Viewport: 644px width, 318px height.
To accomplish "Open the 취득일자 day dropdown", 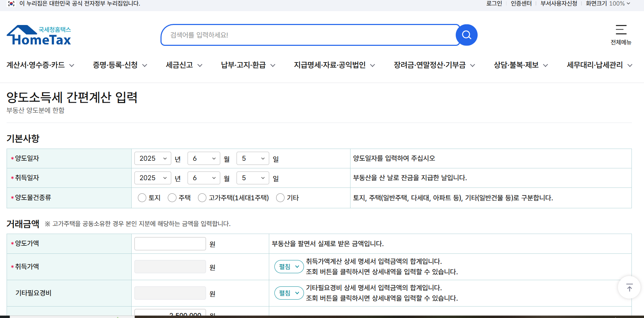I will pos(253,178).
